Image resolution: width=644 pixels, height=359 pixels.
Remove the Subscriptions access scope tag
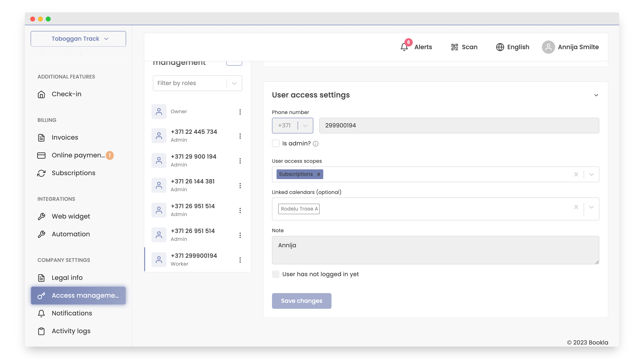[x=318, y=174]
